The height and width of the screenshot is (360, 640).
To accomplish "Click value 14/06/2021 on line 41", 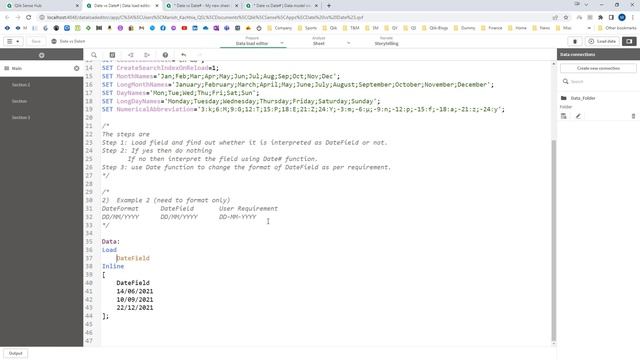I will coord(135,291).
